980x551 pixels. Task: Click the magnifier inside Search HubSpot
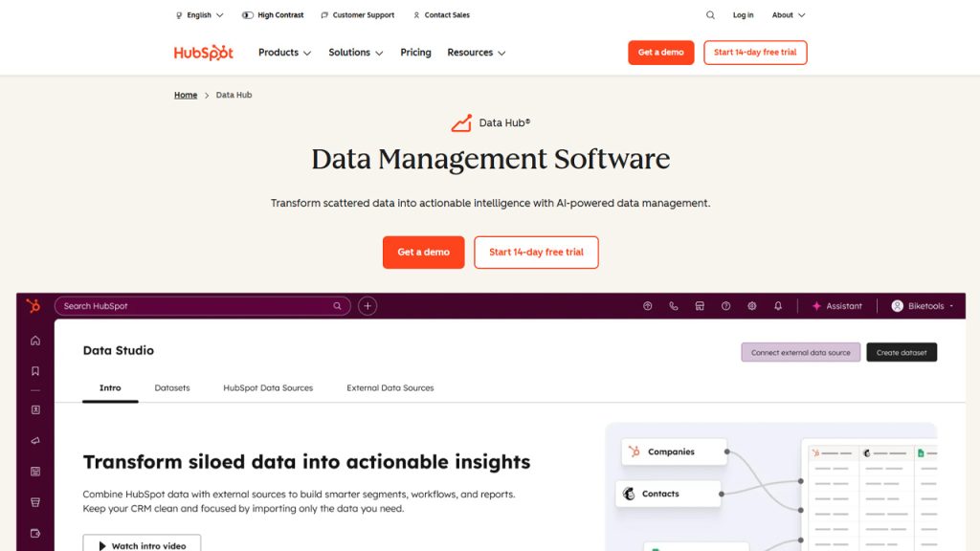tap(337, 306)
